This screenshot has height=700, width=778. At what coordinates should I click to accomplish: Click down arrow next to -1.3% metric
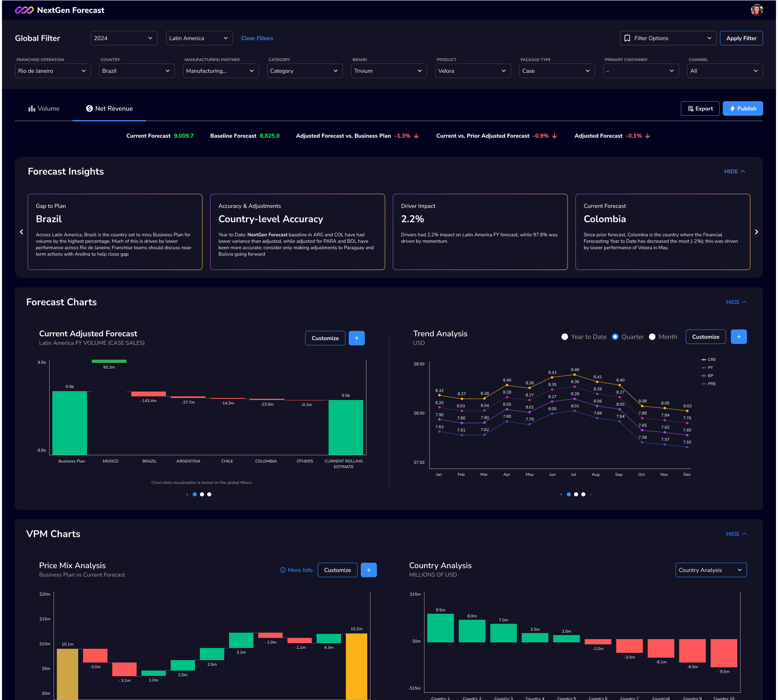click(416, 136)
